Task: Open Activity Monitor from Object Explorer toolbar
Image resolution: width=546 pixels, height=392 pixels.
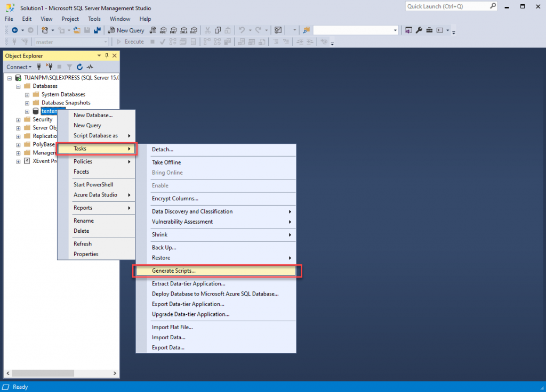Action: tap(90, 67)
